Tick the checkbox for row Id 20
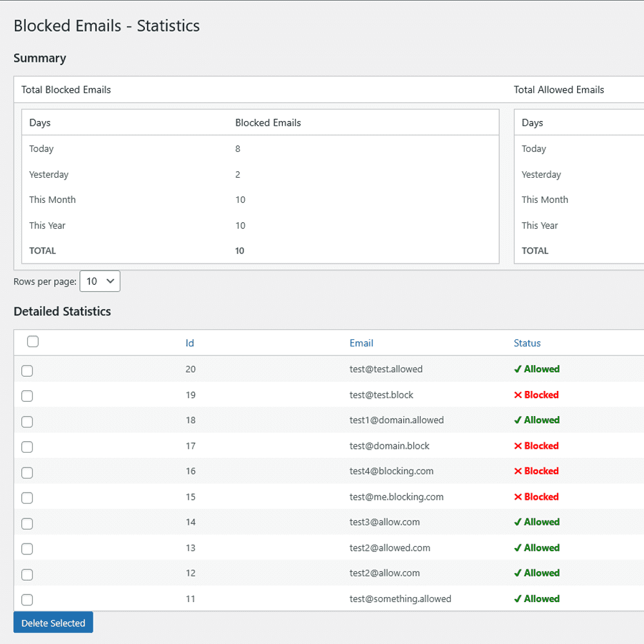The height and width of the screenshot is (644, 644). tap(27, 370)
